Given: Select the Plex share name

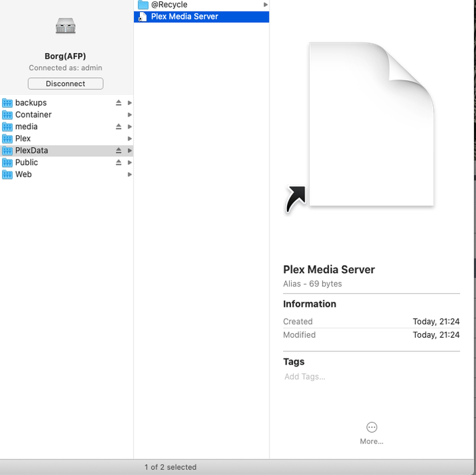Looking at the screenshot, I should [23, 139].
